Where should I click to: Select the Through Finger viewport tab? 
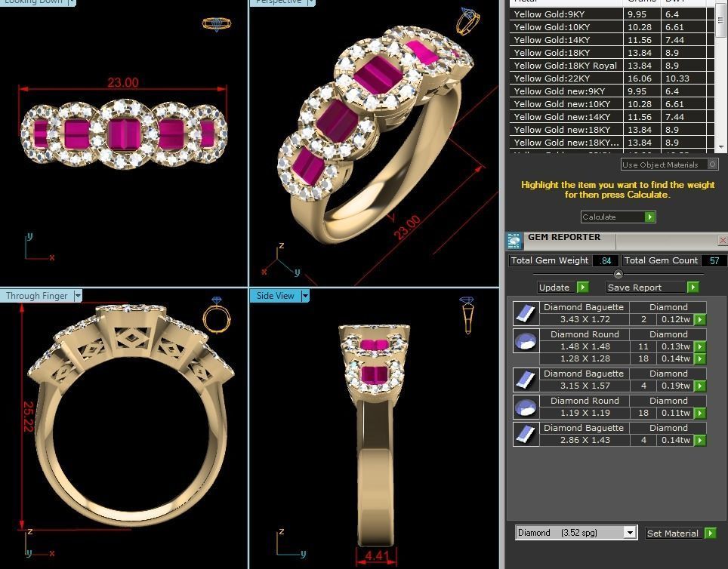[37, 296]
